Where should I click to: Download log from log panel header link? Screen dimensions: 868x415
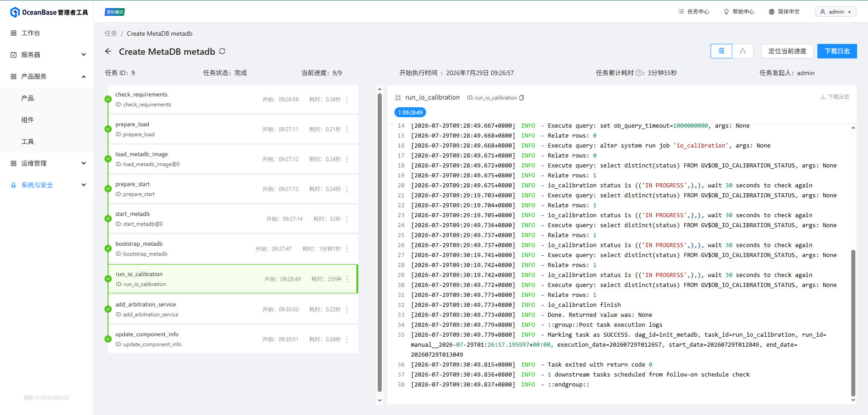(x=835, y=97)
